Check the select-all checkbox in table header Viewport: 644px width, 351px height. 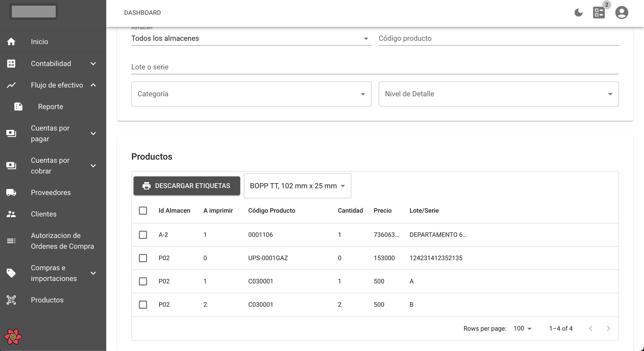pyautogui.click(x=143, y=210)
